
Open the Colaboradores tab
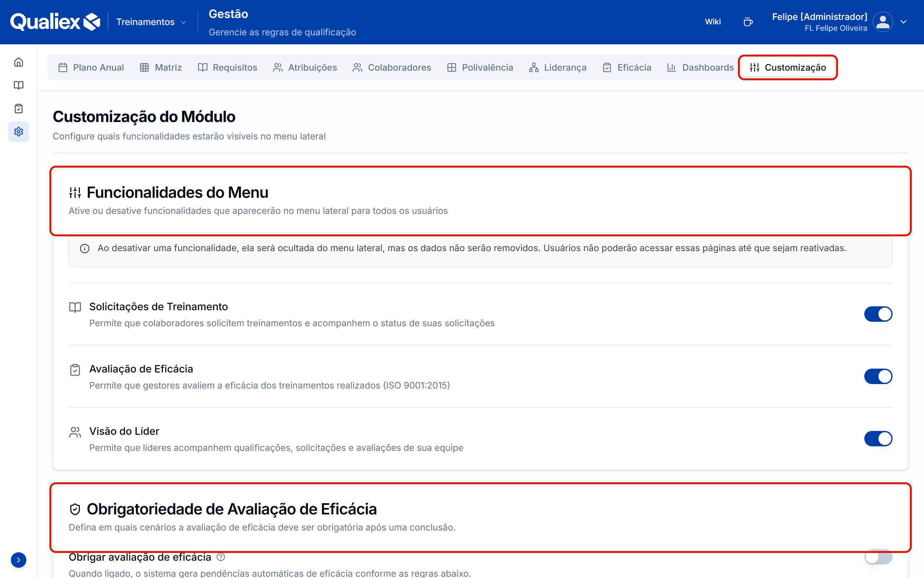tap(392, 68)
